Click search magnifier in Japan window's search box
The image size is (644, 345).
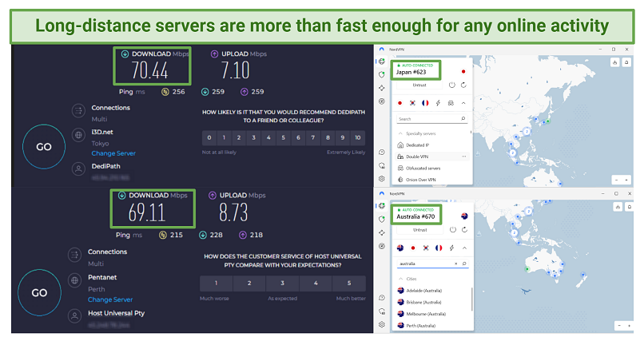(x=463, y=119)
